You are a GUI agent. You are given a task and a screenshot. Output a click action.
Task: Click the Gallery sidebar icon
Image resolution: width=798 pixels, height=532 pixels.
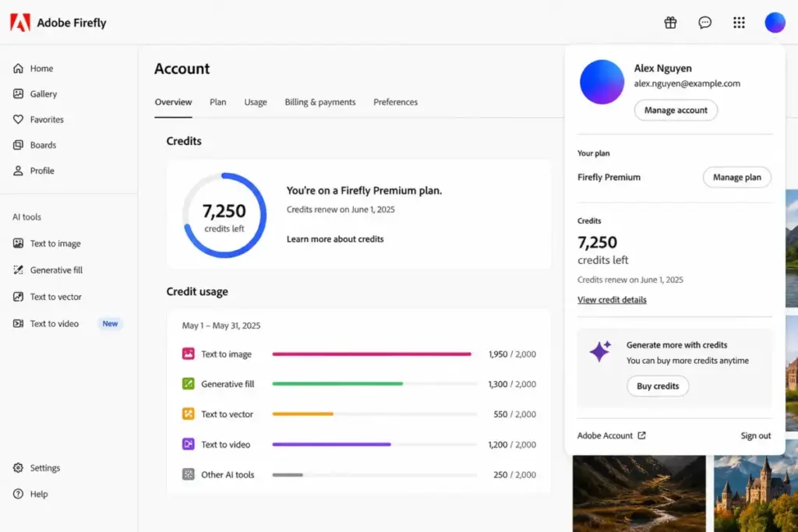point(19,93)
